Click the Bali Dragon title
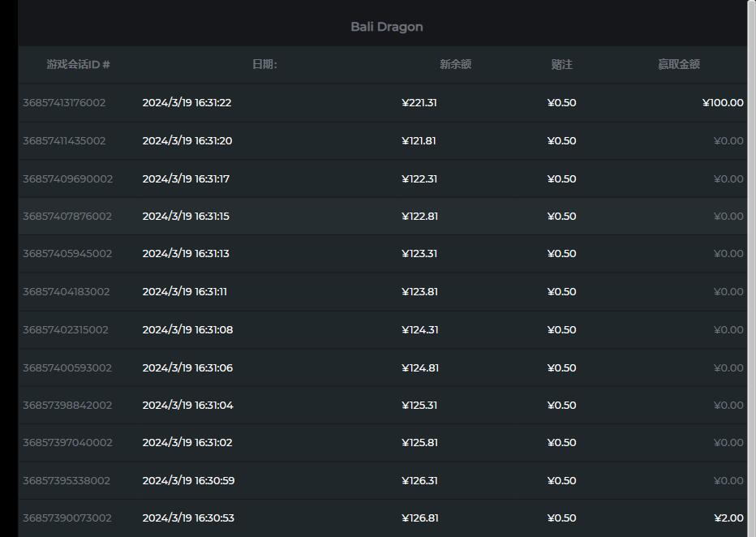The image size is (756, 537). coord(386,27)
